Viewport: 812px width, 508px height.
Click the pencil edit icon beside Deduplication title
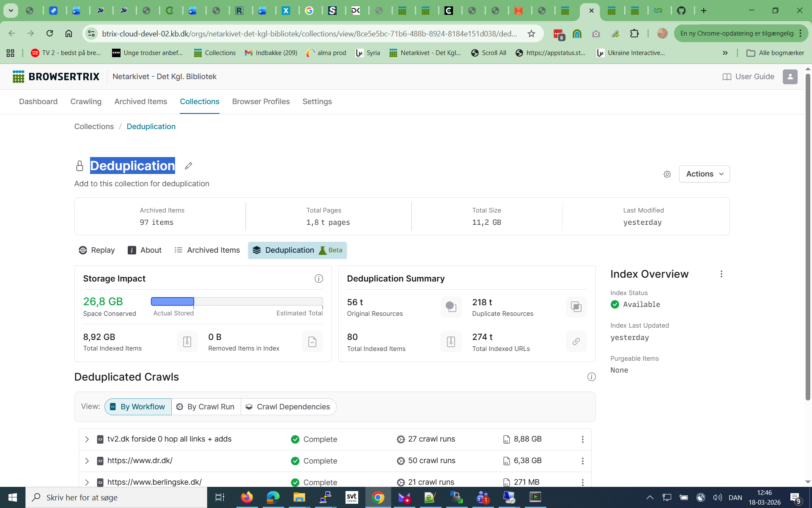pos(188,166)
